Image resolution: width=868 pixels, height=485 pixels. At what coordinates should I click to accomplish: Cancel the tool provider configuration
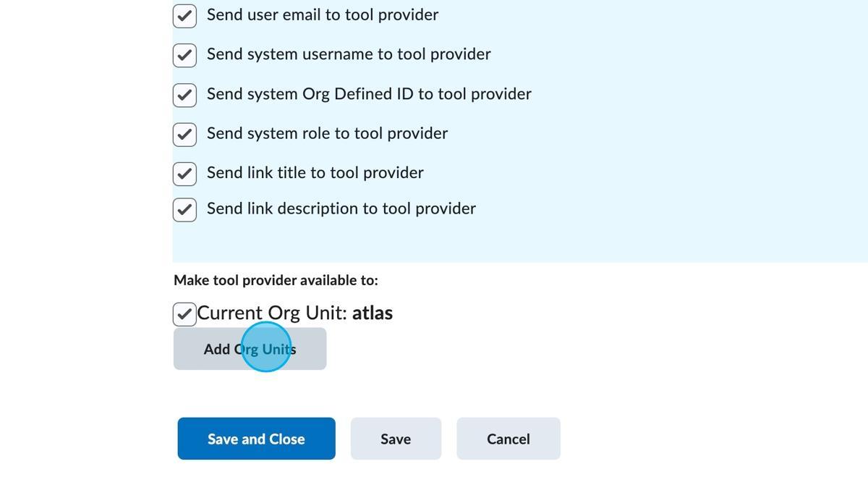509,438
